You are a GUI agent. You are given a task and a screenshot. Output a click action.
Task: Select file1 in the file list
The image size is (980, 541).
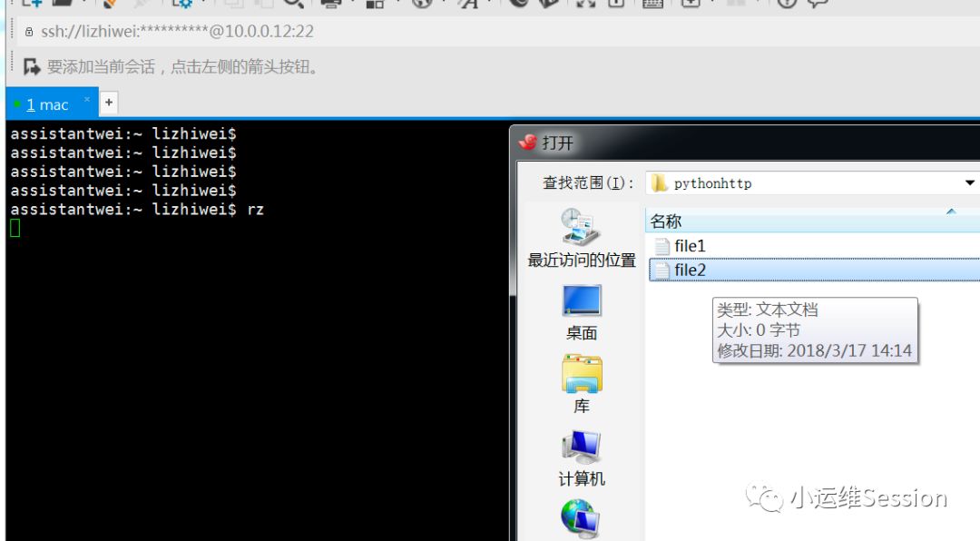coord(690,246)
